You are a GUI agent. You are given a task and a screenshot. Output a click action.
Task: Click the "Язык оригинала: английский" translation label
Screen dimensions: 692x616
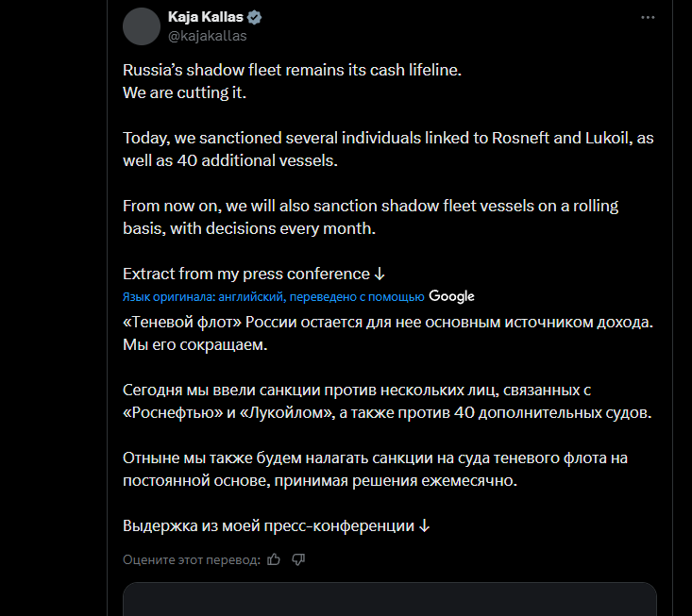click(274, 297)
